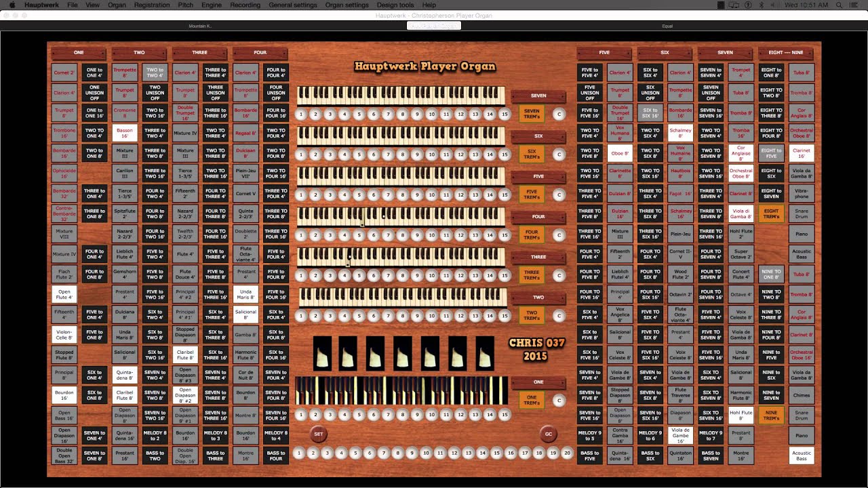The image size is (868, 488).
Task: Enable the Contra Gamba 16' stop
Action: point(620,435)
